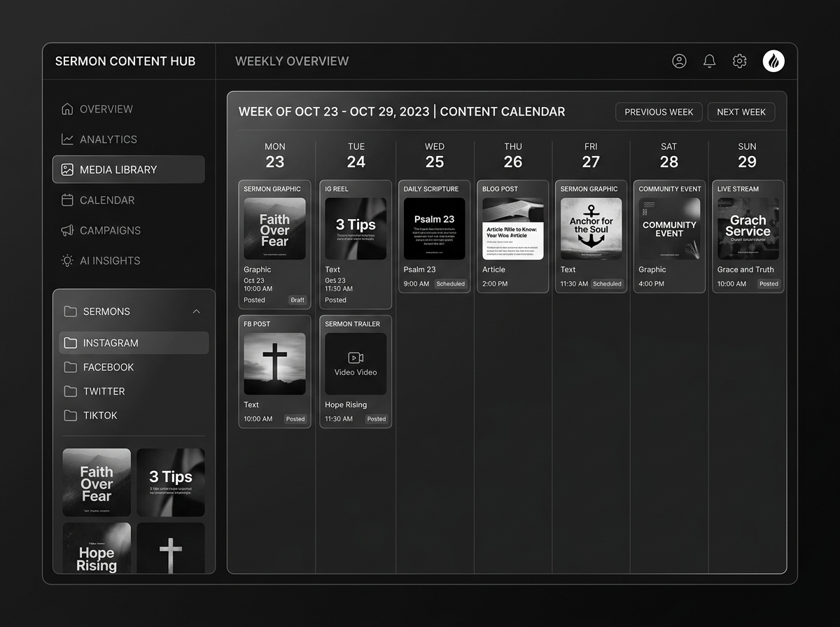Collapse the Sermons folder chevron
Screen dimensions: 840x627
[196, 311]
